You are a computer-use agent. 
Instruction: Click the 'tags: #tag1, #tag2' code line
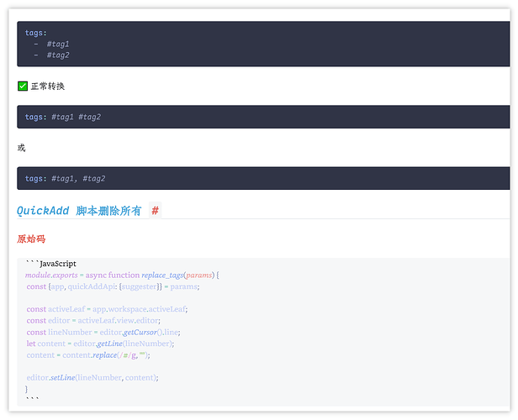click(65, 178)
